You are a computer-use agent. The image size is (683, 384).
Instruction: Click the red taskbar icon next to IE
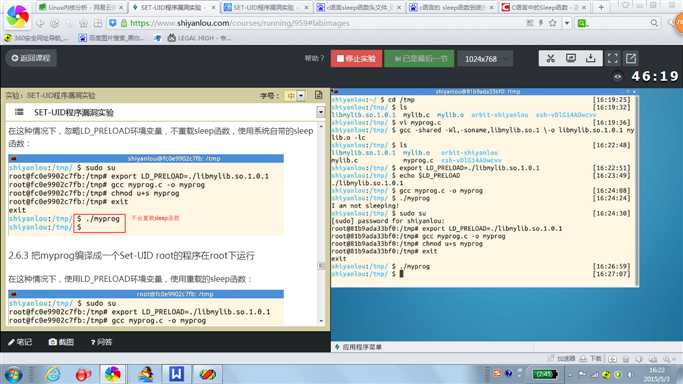(82, 374)
